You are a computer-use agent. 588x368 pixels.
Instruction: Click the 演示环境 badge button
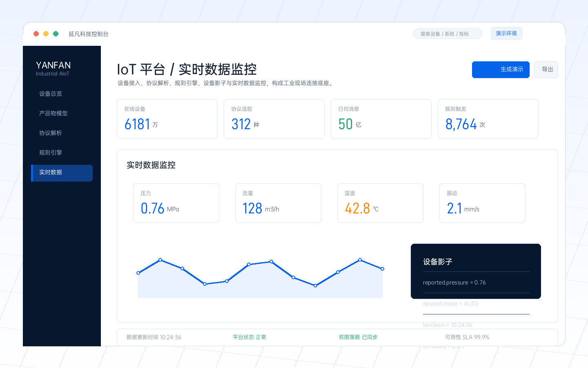tap(506, 34)
